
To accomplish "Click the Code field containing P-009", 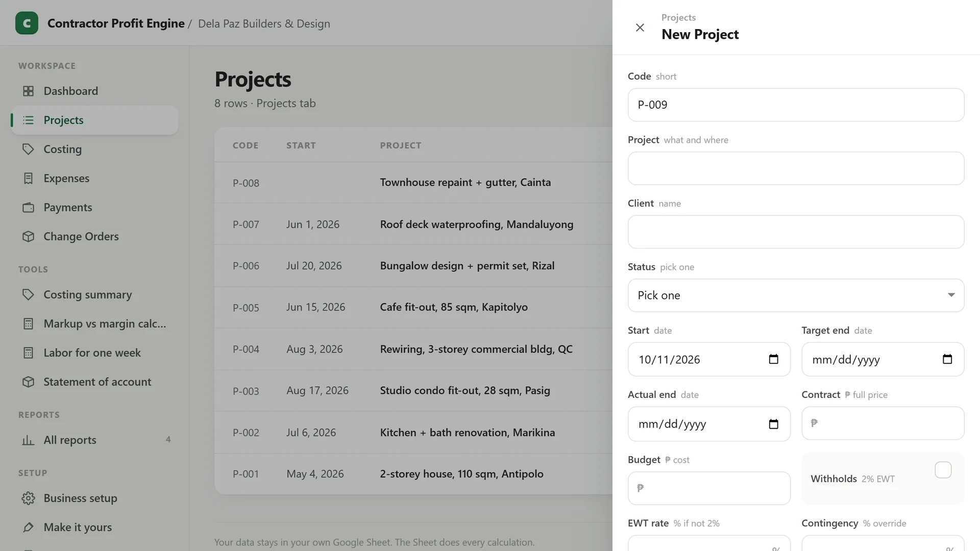I will (796, 105).
